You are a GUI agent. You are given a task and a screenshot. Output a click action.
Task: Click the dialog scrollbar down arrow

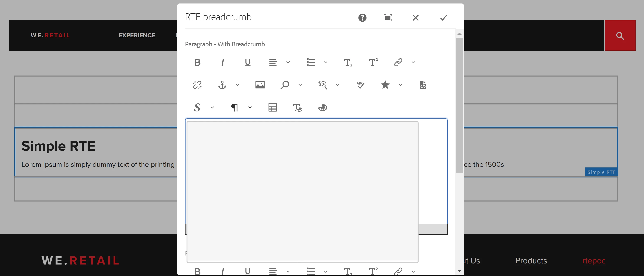point(459,271)
